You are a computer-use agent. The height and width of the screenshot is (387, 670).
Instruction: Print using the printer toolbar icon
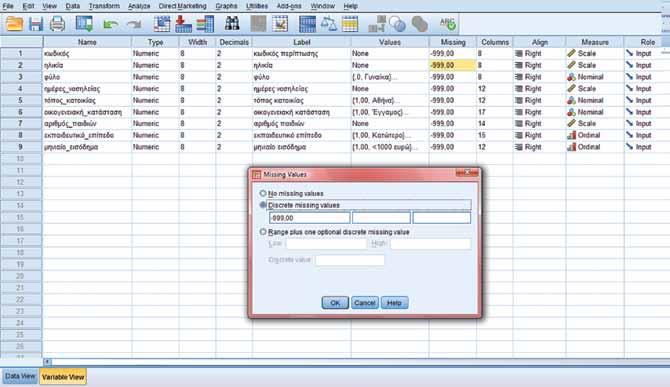[57, 24]
